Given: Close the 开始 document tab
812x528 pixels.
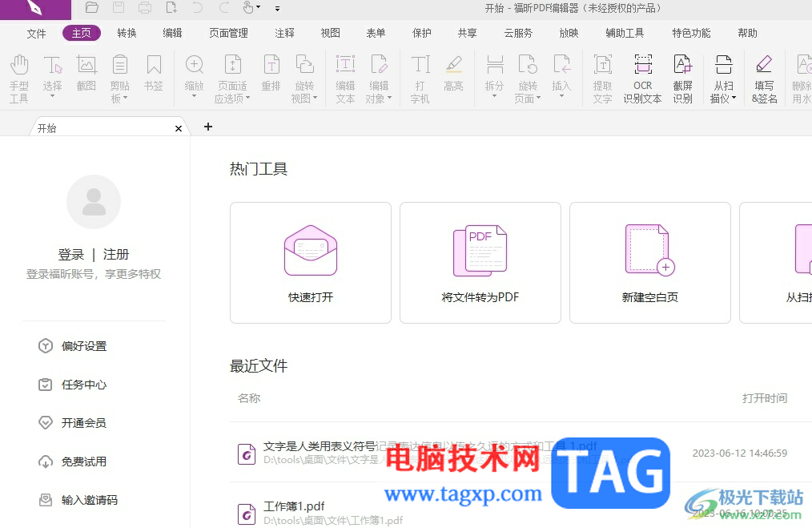Looking at the screenshot, I should (178, 128).
